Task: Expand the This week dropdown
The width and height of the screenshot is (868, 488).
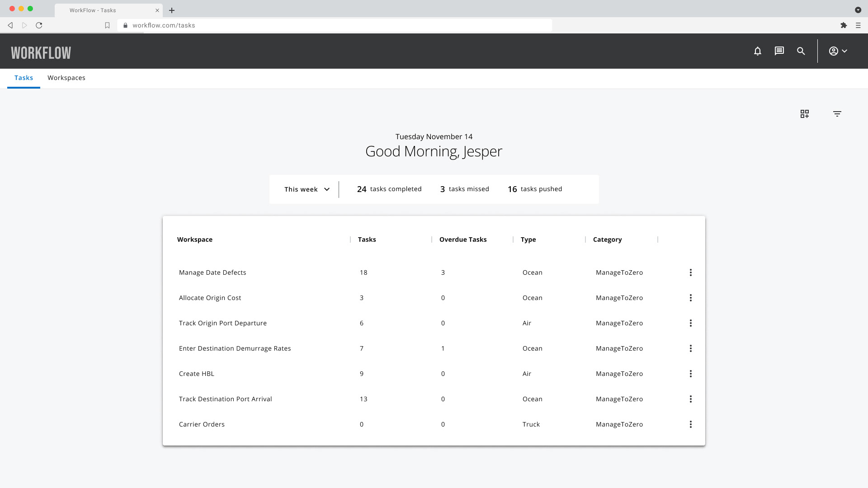Action: (x=307, y=189)
